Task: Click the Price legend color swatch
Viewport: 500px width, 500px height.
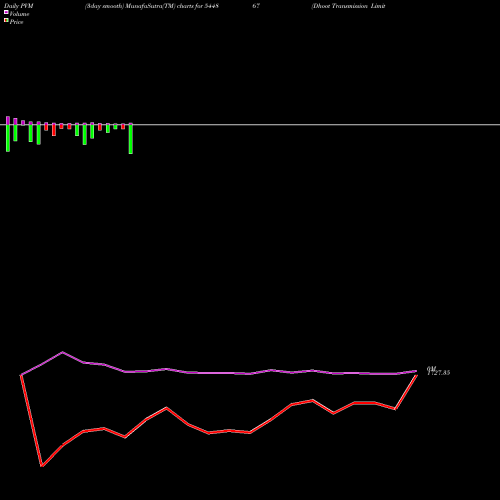Action: coord(6,21)
